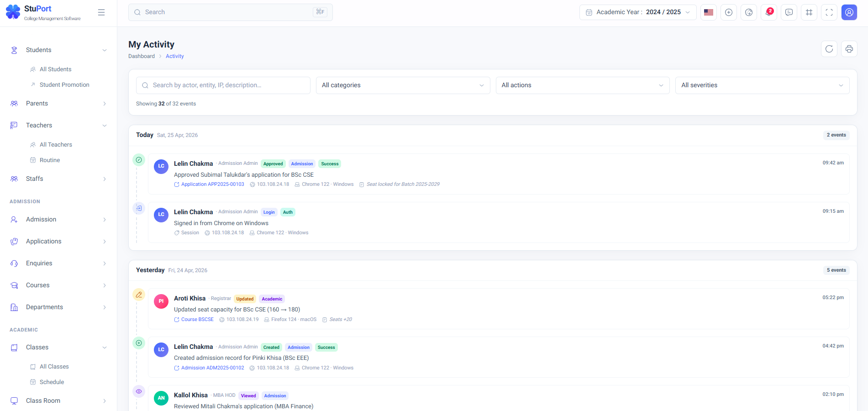The image size is (868, 411).
Task: Click the Parents sidebar icon
Action: point(14,104)
